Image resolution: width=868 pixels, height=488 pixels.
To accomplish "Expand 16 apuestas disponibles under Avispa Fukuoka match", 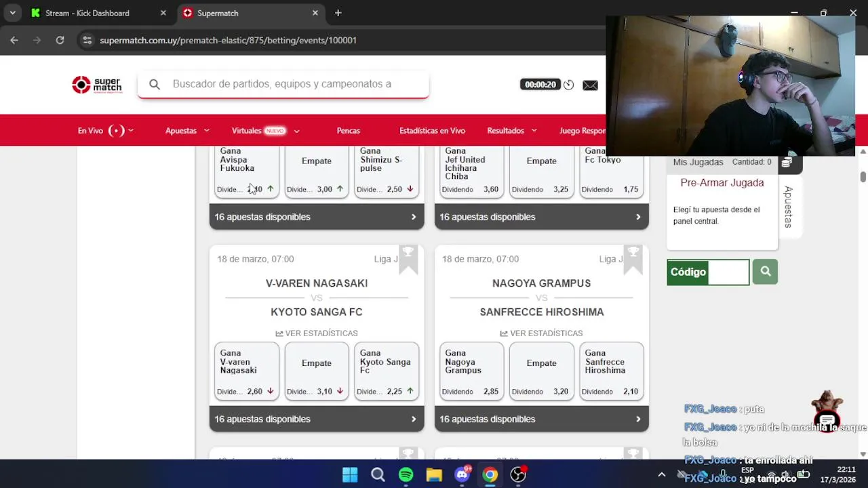I will (317, 217).
